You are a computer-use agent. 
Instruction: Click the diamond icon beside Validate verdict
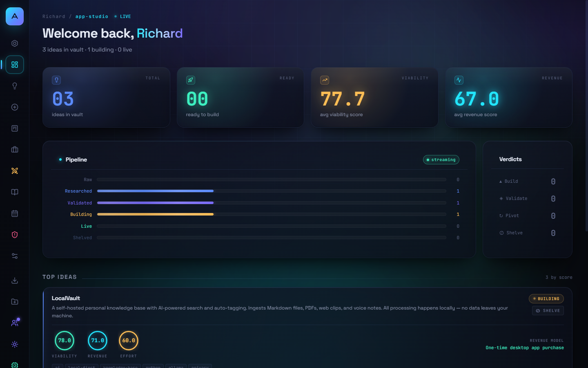[x=501, y=199]
